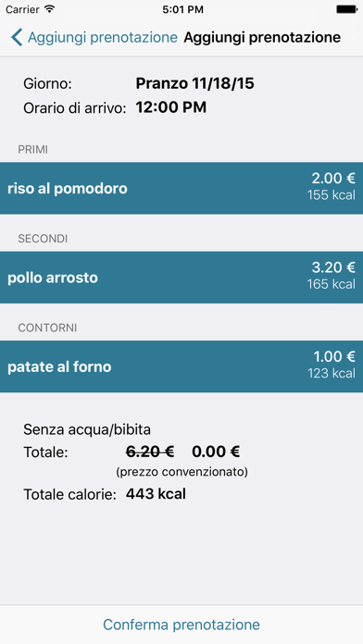
Task: Tap the battery indicator icon
Action: 346,9
